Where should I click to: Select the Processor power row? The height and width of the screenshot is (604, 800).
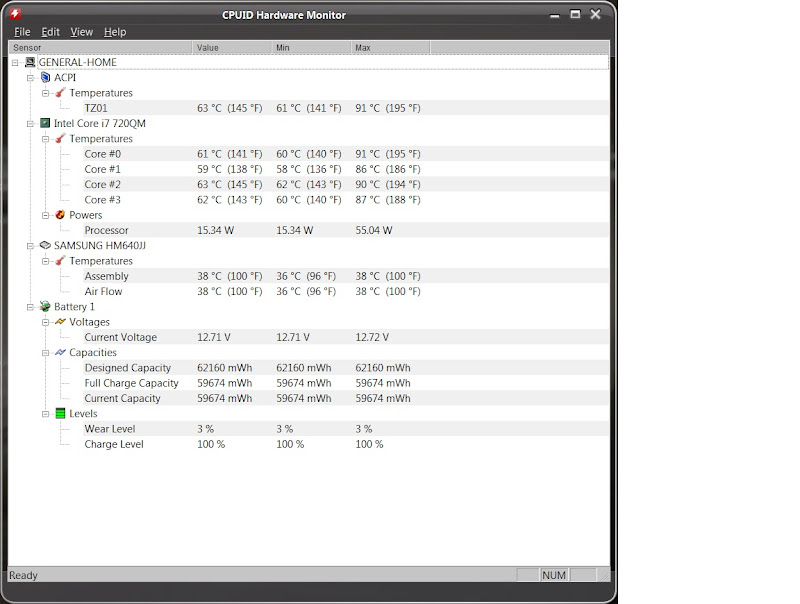(346, 230)
